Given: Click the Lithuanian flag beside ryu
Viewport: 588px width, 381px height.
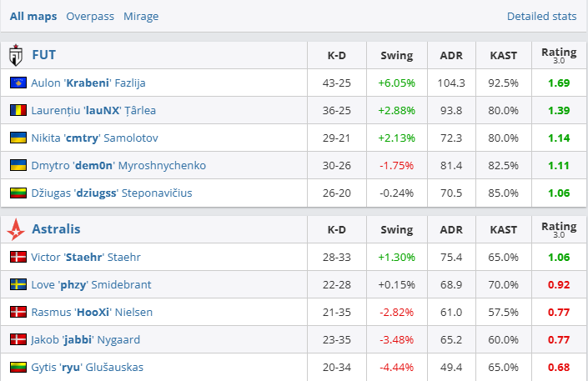Looking at the screenshot, I should (18, 367).
